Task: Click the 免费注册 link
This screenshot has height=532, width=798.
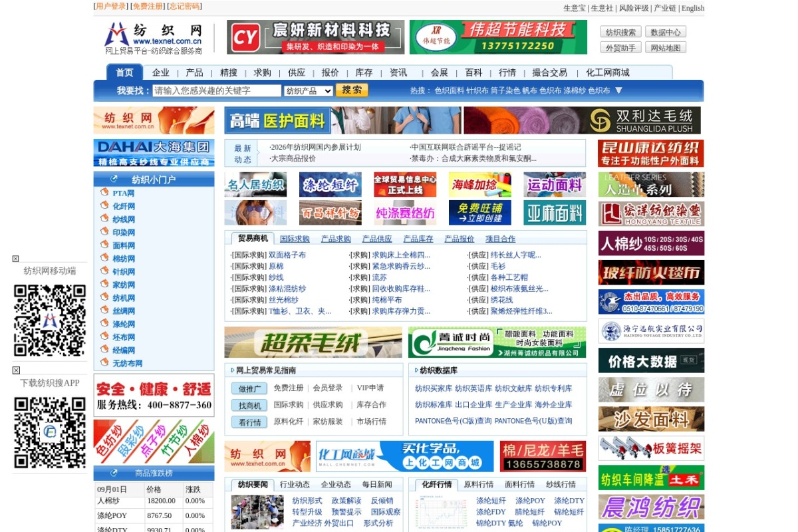Action: pyautogui.click(x=148, y=6)
